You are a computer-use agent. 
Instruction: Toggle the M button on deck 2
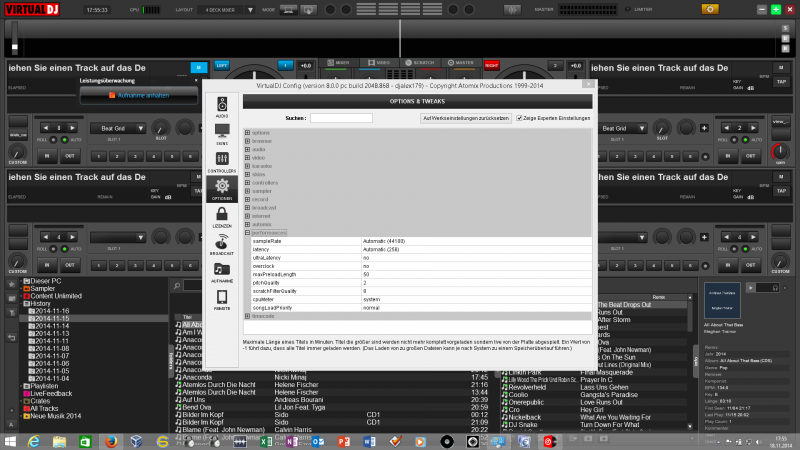pos(781,67)
